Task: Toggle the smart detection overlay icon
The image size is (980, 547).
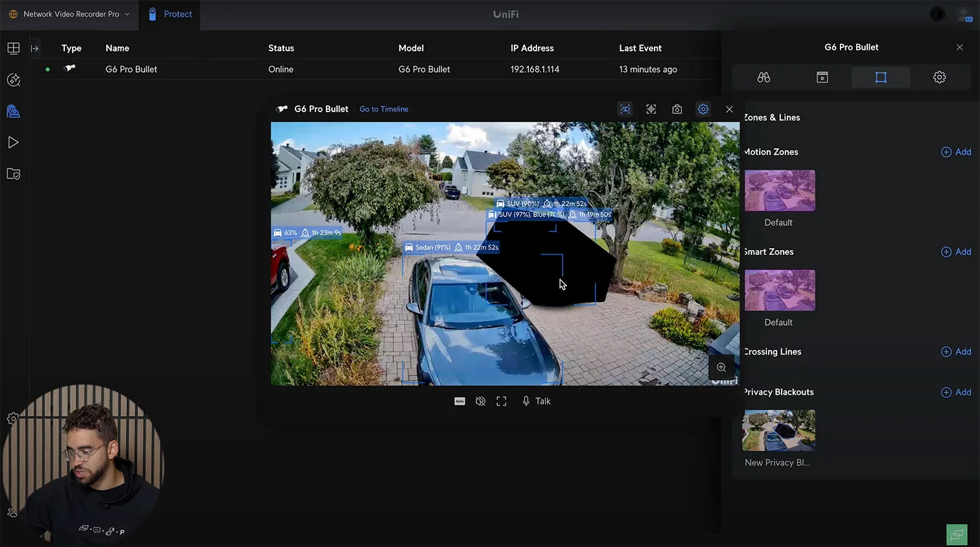Action: (x=625, y=110)
